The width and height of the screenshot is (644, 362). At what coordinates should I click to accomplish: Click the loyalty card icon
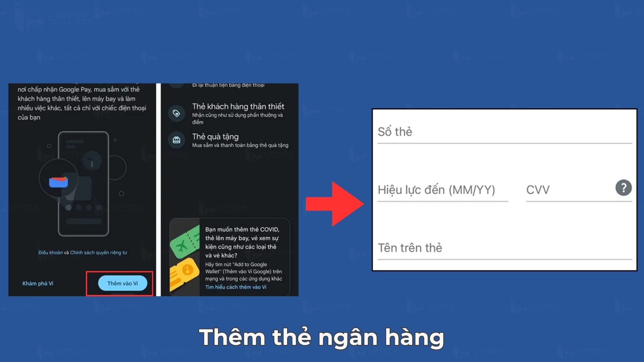pyautogui.click(x=176, y=113)
